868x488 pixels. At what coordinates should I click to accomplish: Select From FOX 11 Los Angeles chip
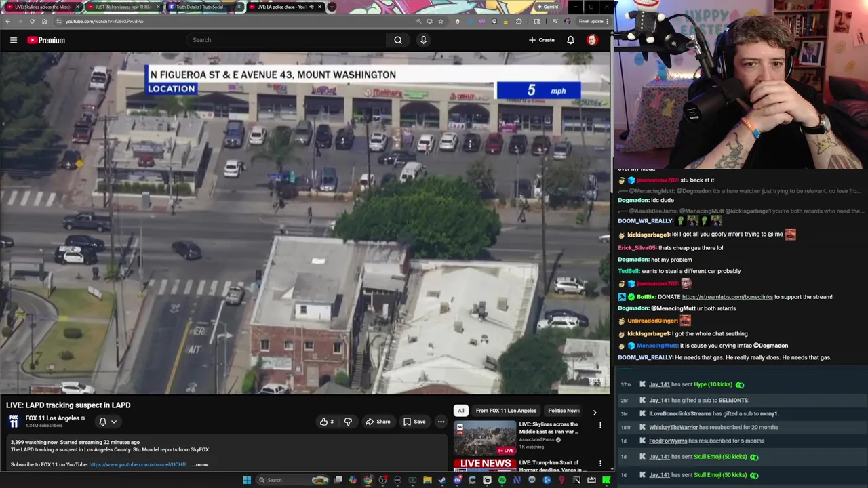(x=506, y=411)
